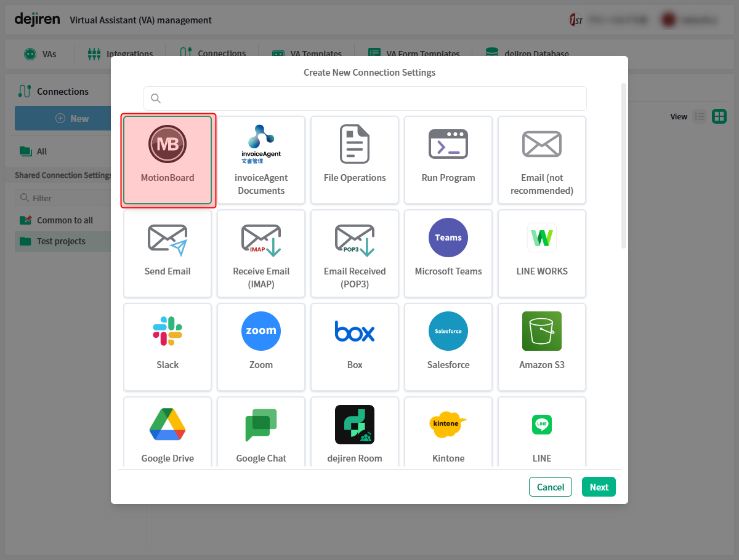Viewport: 739px width, 560px height.
Task: Select the All folder
Action: pos(33,151)
